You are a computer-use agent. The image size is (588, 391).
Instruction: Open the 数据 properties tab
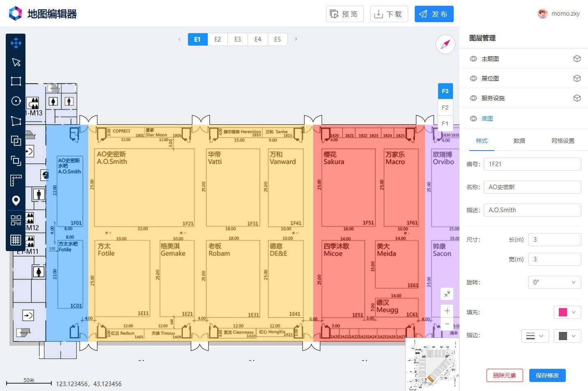(519, 141)
